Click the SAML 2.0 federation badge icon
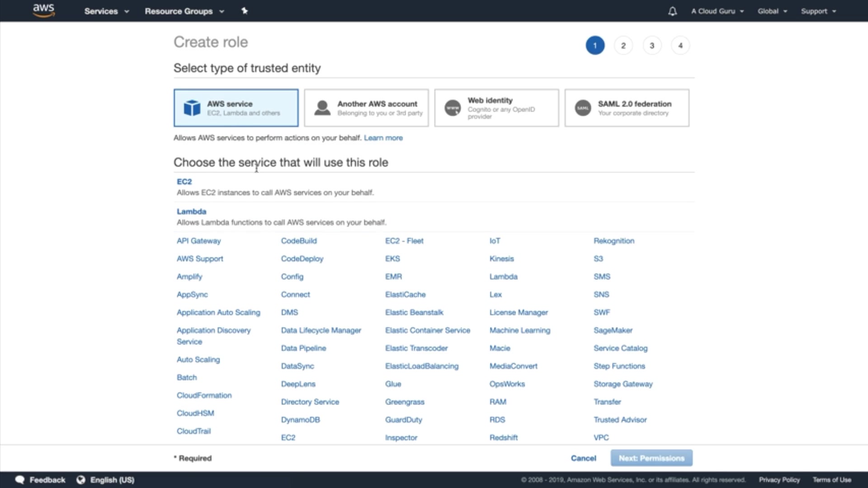 point(583,108)
